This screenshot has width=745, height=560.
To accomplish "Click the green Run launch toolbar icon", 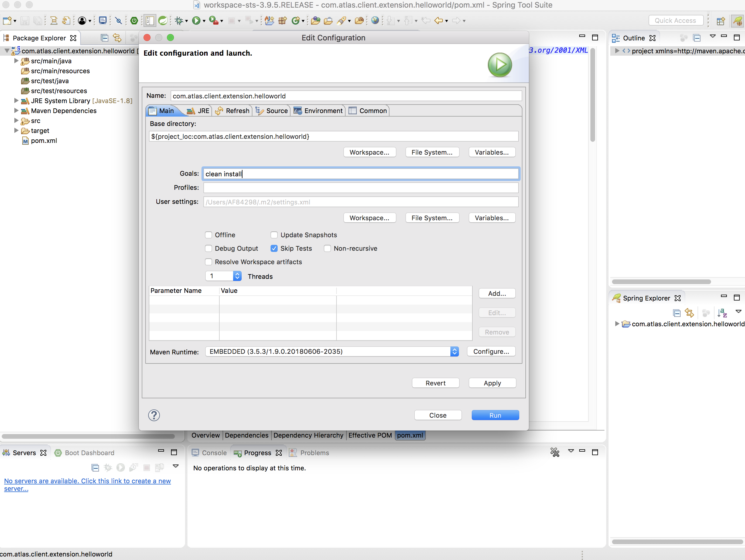I will 196,21.
